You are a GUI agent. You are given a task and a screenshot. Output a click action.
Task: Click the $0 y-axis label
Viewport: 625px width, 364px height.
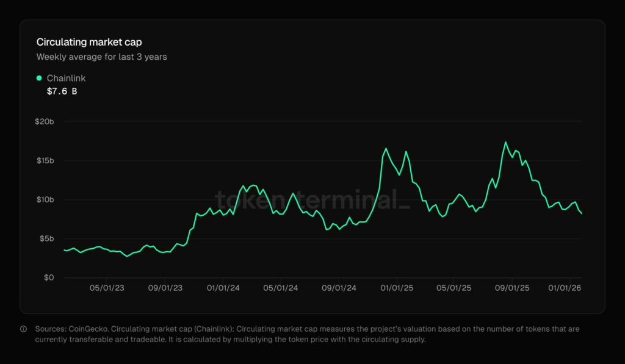click(48, 277)
